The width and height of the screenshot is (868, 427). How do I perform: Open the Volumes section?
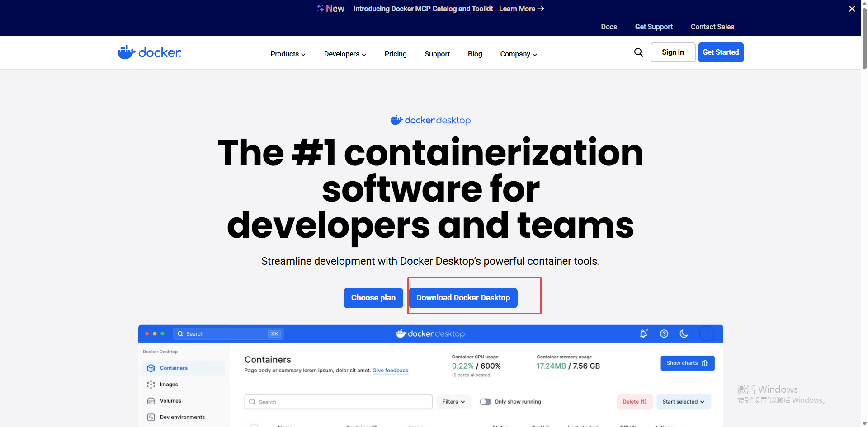[170, 400]
